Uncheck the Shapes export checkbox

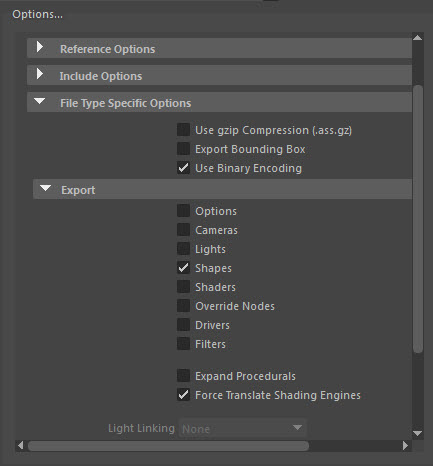point(183,268)
